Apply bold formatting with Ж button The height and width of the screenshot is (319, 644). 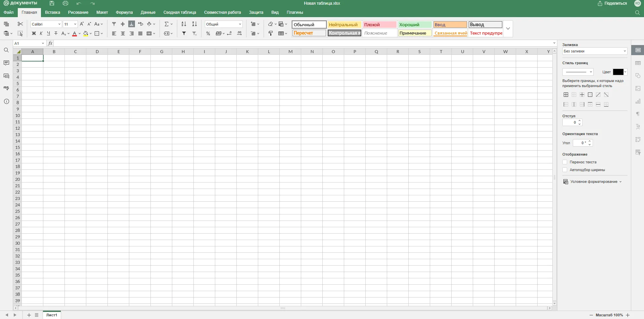[x=34, y=33]
